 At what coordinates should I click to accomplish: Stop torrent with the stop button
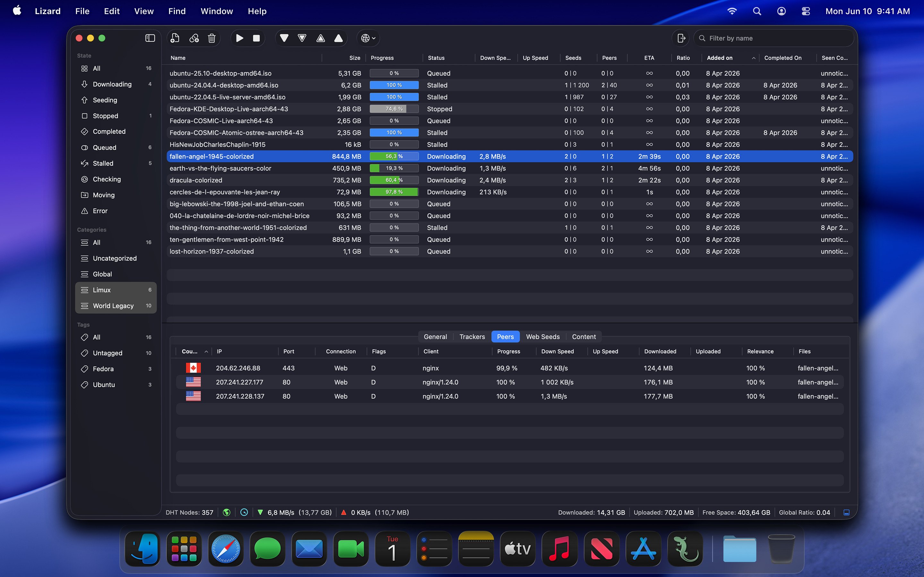coord(257,38)
